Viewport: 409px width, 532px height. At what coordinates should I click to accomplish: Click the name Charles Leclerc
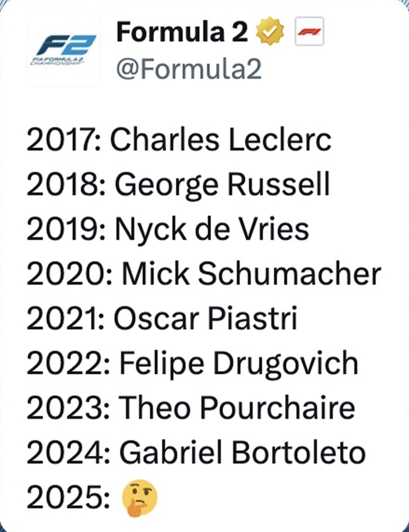tap(221, 140)
